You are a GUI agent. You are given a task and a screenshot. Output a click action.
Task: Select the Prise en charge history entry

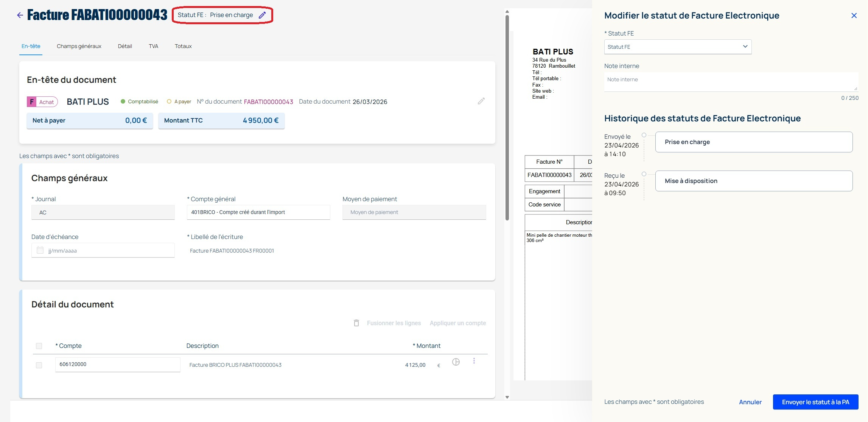(x=754, y=142)
